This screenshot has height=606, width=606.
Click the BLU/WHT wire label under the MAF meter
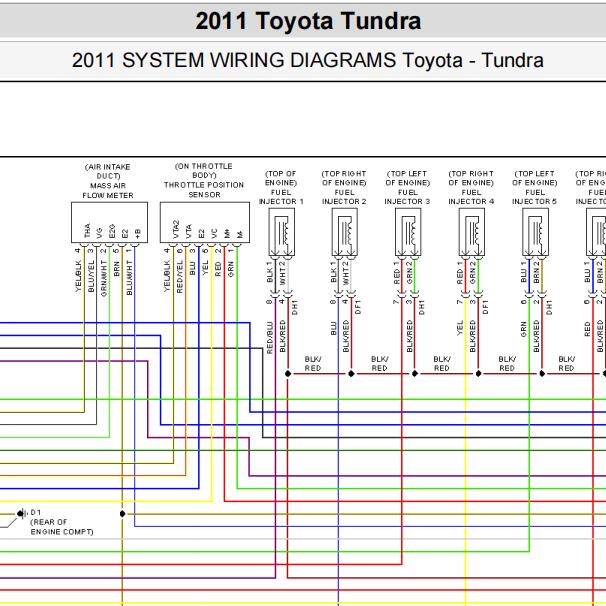click(129, 277)
